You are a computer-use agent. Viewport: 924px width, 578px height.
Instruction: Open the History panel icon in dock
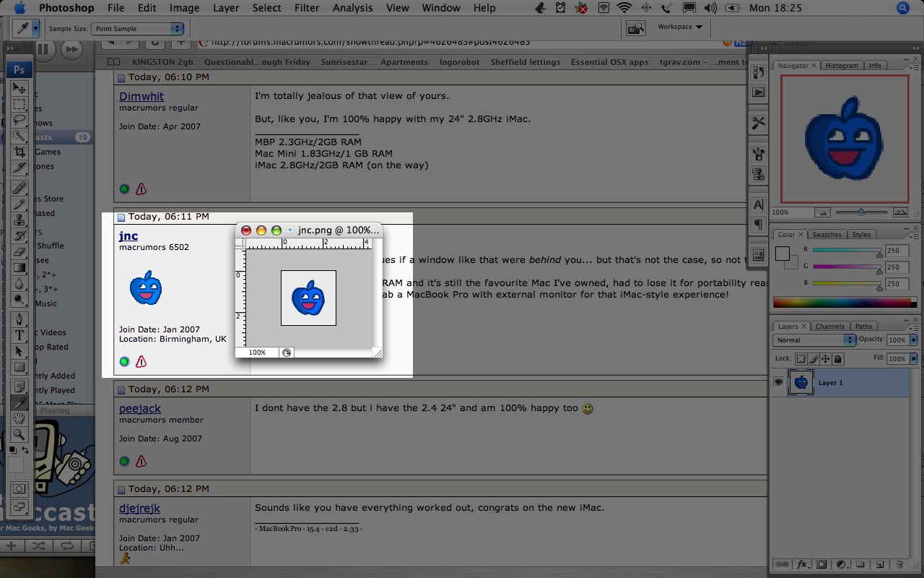pyautogui.click(x=758, y=72)
